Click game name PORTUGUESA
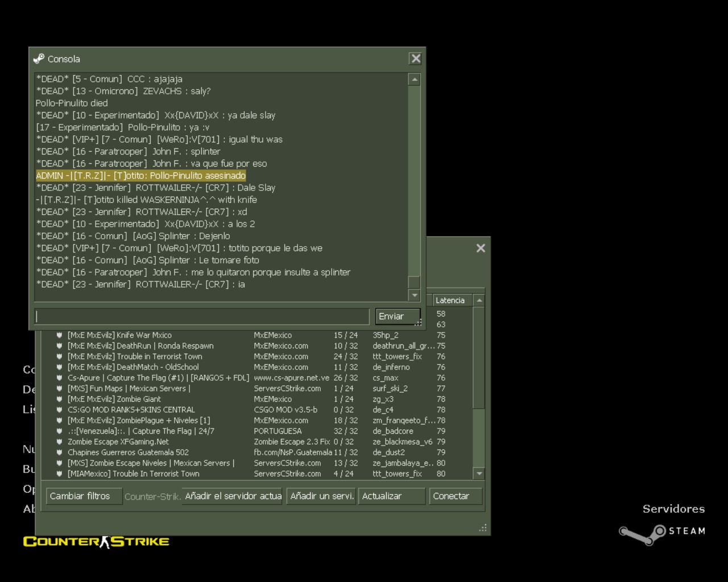Viewport: 728px width, 582px height. [278, 431]
